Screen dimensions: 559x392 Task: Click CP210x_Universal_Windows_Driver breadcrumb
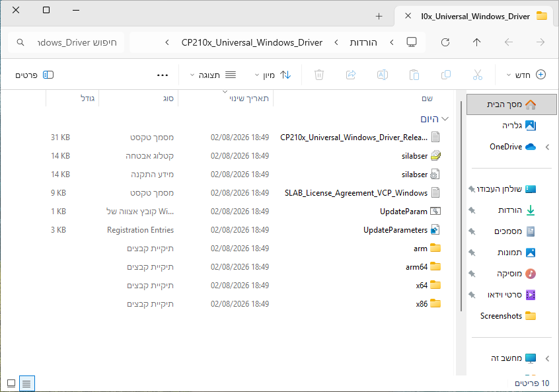[252, 42]
